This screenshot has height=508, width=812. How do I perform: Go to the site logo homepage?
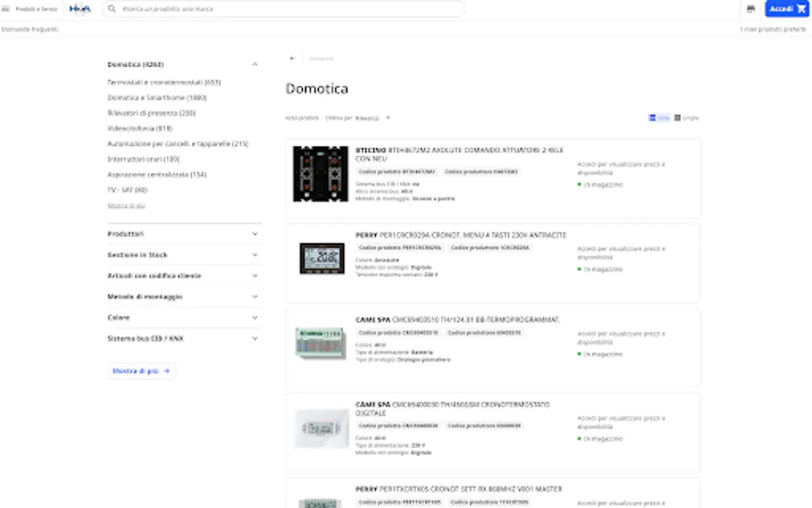click(80, 9)
